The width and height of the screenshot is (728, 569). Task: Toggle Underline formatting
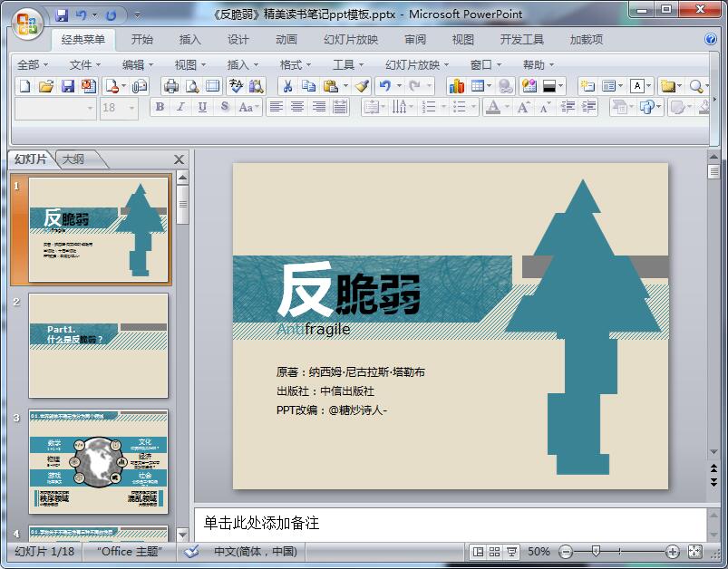click(202, 108)
